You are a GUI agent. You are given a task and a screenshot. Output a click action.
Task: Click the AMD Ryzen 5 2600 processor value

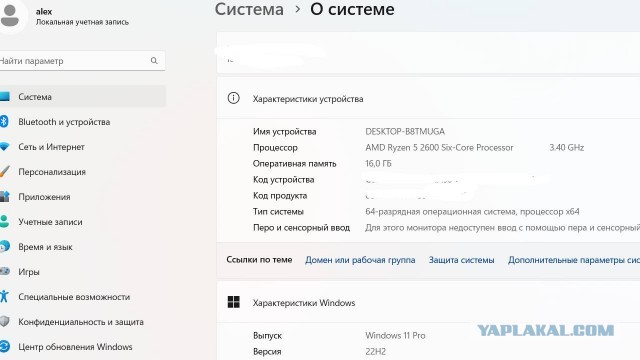[439, 147]
